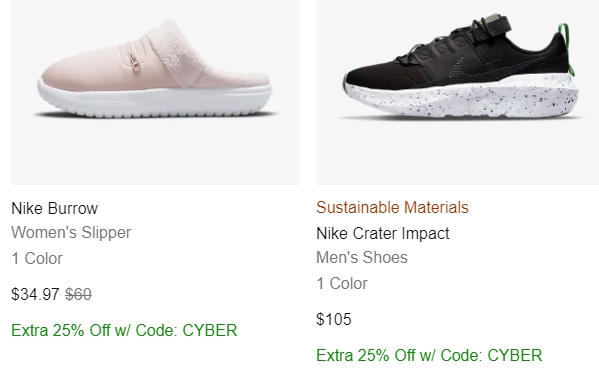The width and height of the screenshot is (599, 375).
Task: Click the $105 price
Action: [x=334, y=319]
